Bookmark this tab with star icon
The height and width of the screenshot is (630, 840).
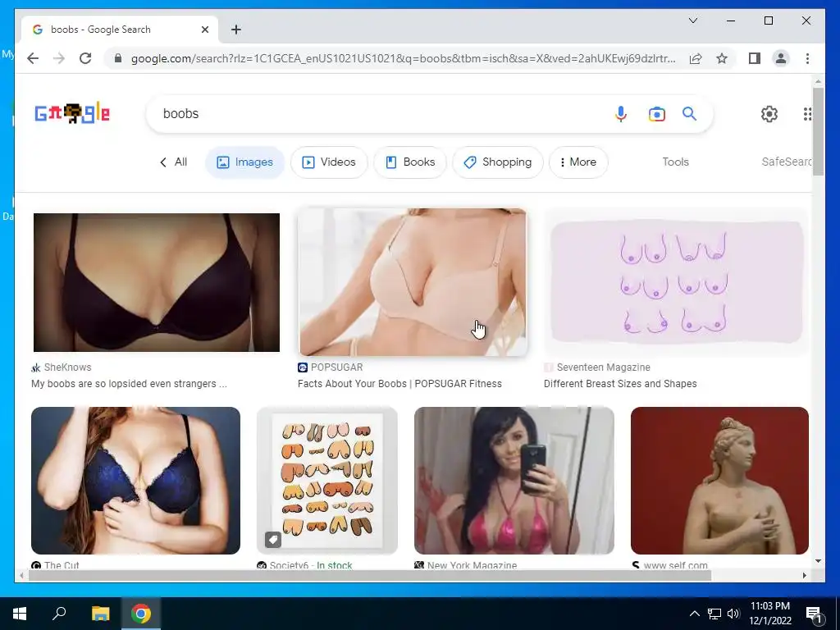(722, 58)
